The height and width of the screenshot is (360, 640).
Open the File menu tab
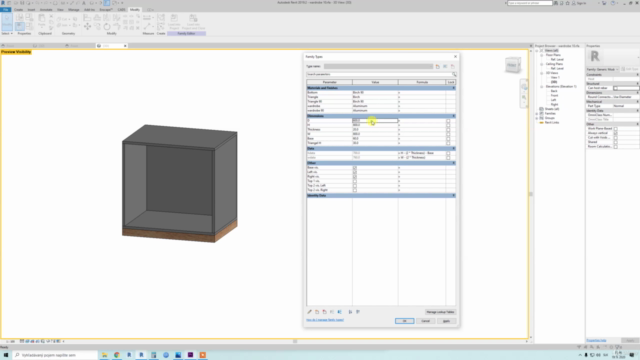click(x=6, y=9)
